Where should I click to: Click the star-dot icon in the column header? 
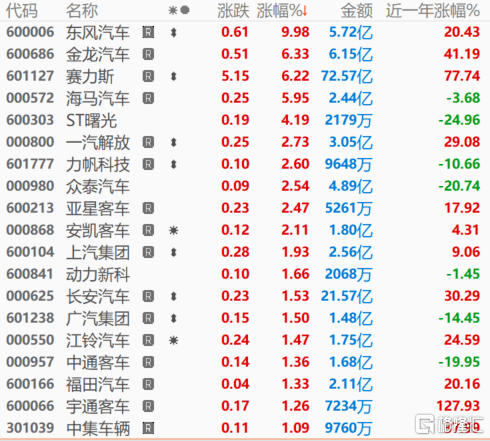point(179,10)
